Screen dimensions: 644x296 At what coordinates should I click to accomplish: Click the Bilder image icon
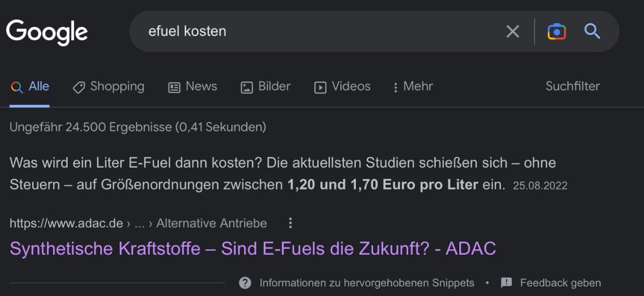(246, 87)
